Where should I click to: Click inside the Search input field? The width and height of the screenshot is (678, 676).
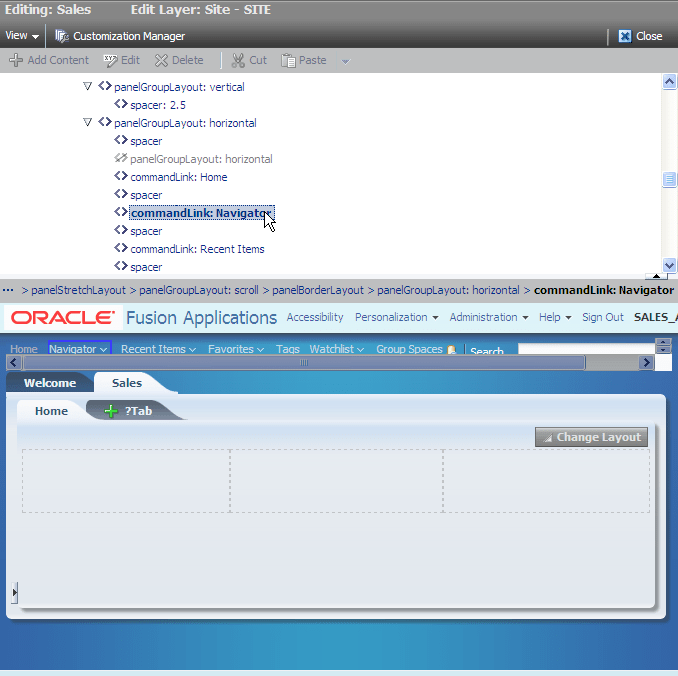pyautogui.click(x=586, y=349)
